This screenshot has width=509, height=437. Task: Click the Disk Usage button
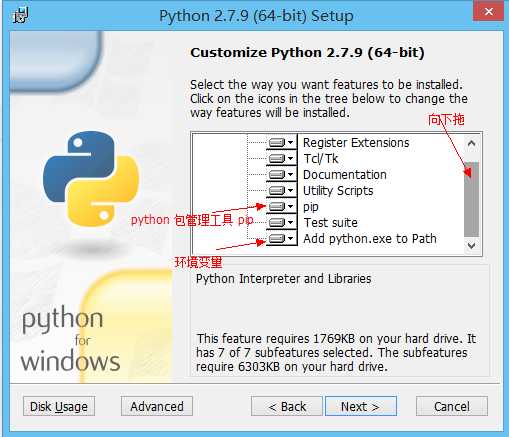(59, 406)
